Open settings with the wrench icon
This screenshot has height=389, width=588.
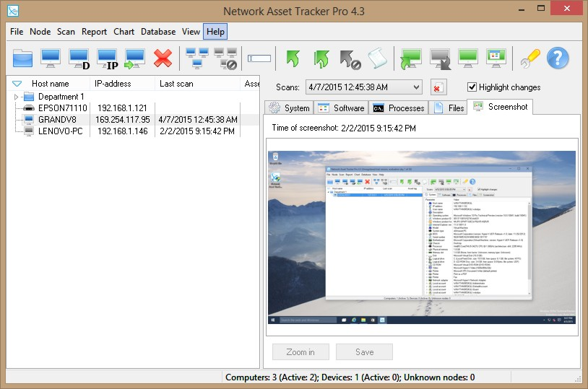530,58
